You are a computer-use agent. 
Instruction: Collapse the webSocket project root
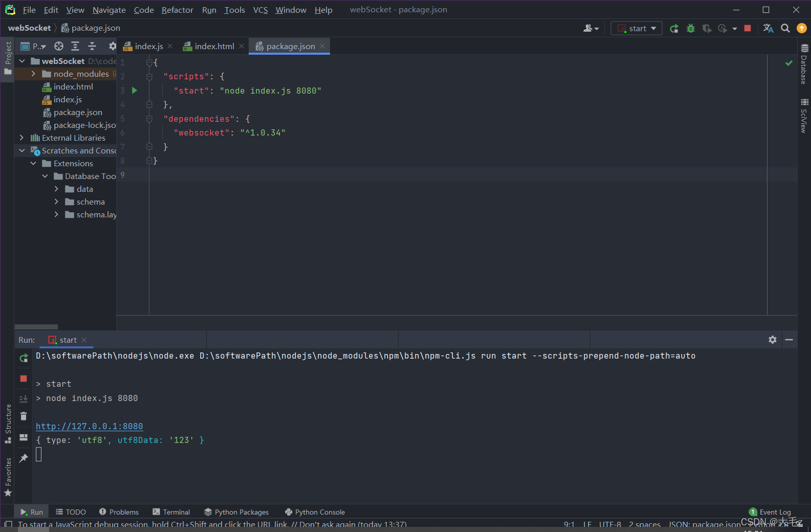point(22,61)
